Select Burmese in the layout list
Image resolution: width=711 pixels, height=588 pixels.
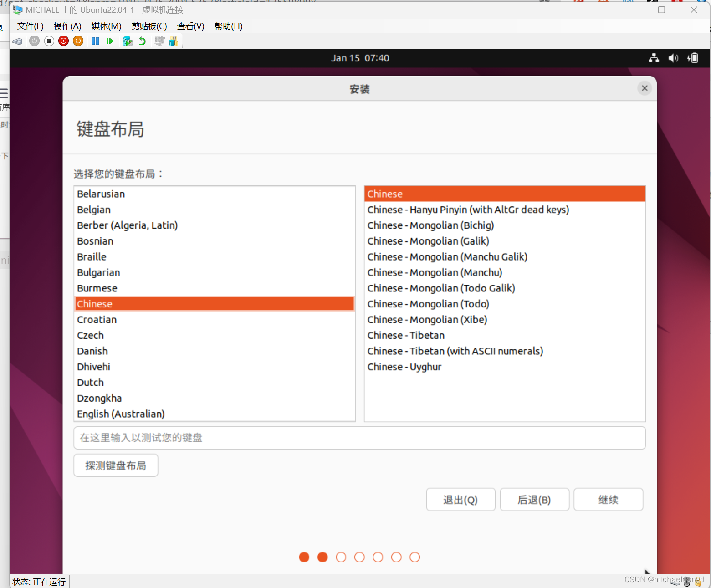215,288
